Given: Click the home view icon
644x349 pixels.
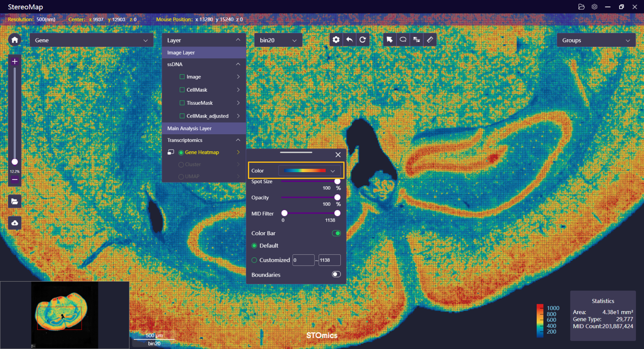Looking at the screenshot, I should pyautogui.click(x=14, y=40).
